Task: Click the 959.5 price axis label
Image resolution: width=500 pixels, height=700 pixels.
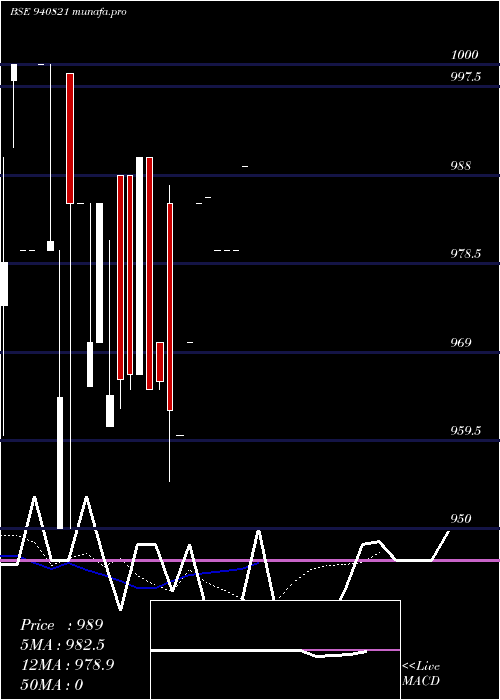Action: pyautogui.click(x=466, y=431)
